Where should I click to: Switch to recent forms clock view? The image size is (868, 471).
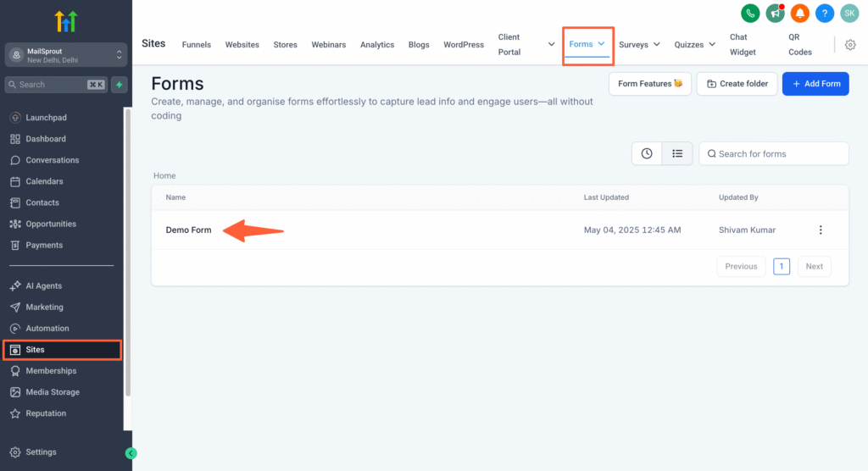coord(647,153)
